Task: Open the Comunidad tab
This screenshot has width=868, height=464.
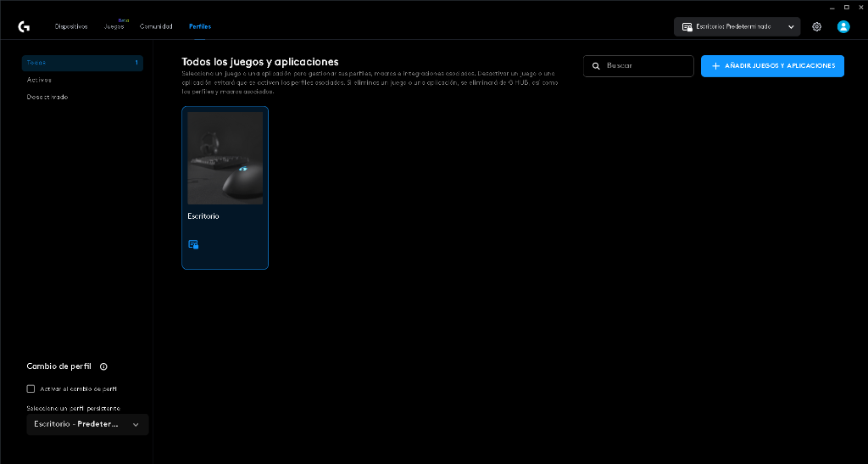Action: pos(156,26)
